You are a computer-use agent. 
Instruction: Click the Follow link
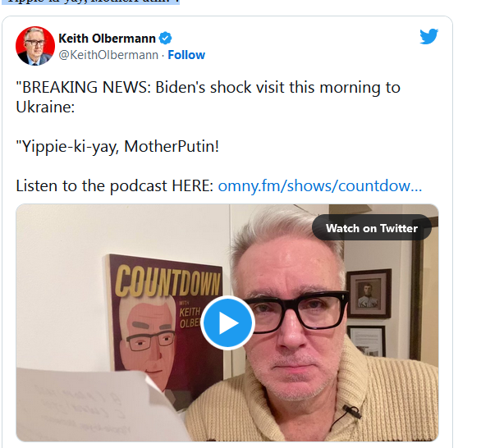(x=186, y=55)
